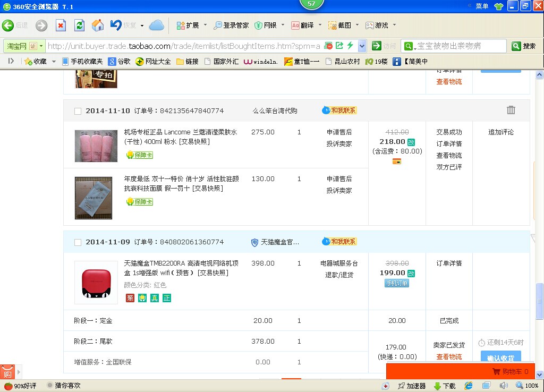Open the 网银 online banking tool
Screen dimensions: 544x392
pyautogui.click(x=266, y=25)
